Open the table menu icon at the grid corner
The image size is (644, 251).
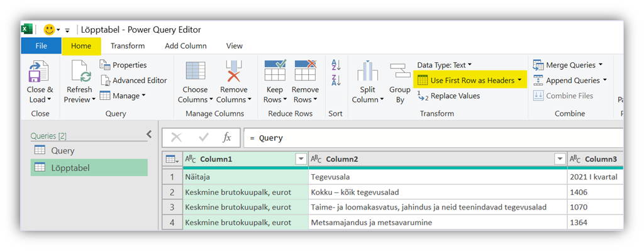tap(172, 159)
